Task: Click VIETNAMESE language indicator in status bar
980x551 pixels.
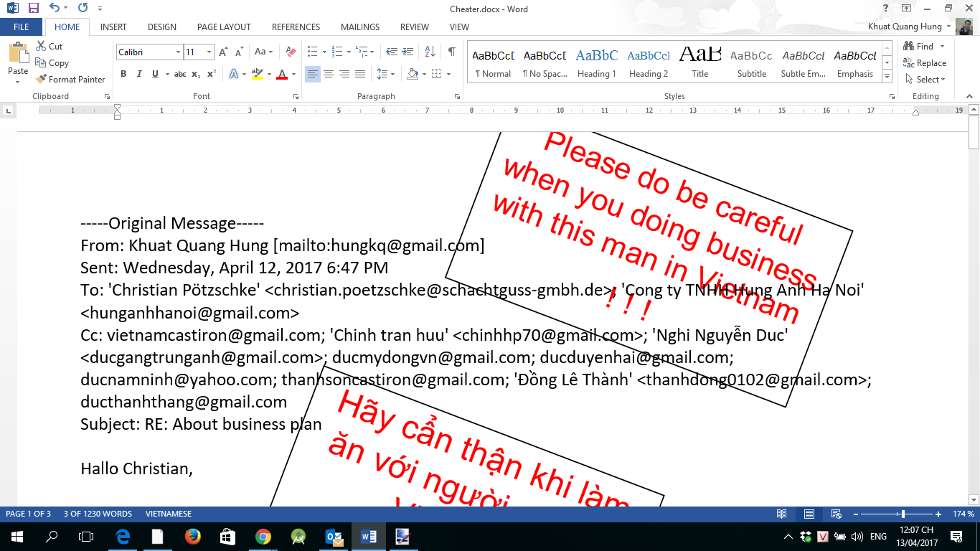Action: click(169, 514)
